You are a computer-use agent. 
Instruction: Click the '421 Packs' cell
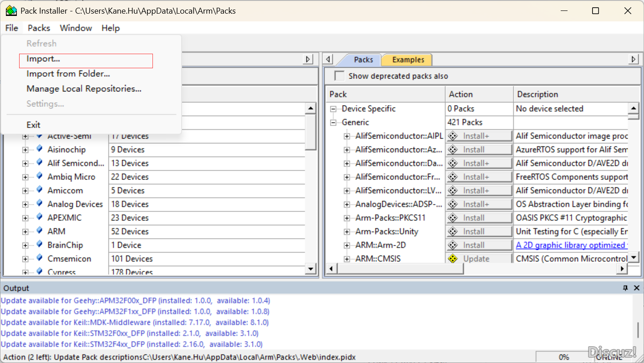(x=480, y=122)
